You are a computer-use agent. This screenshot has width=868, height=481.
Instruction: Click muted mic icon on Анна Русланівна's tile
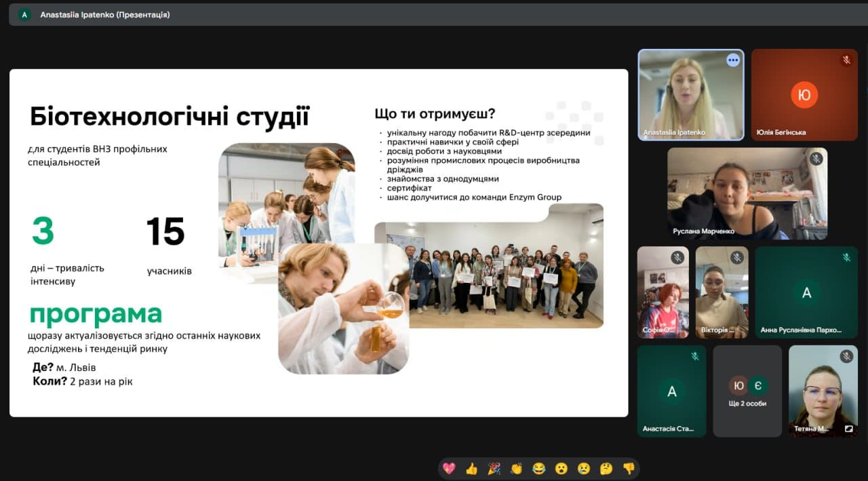(x=846, y=258)
